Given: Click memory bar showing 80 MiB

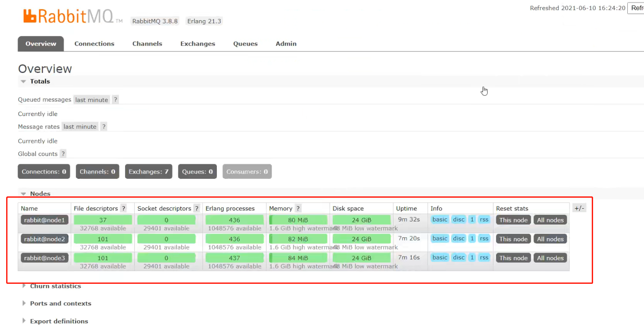Looking at the screenshot, I should coord(298,220).
